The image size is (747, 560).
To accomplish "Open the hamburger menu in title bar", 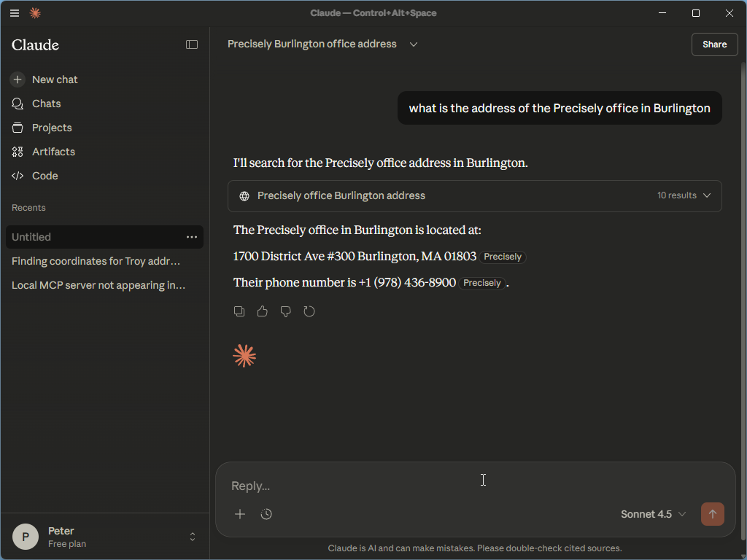I will (x=15, y=13).
